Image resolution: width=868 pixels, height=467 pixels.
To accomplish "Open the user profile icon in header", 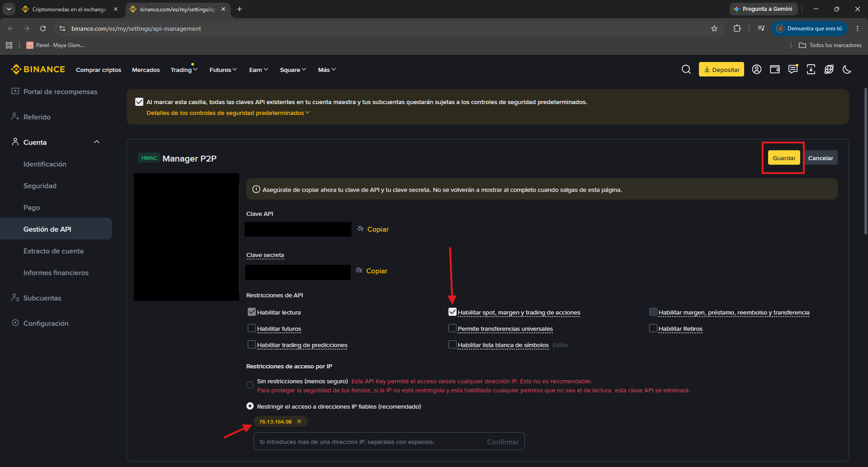I will coord(757,70).
